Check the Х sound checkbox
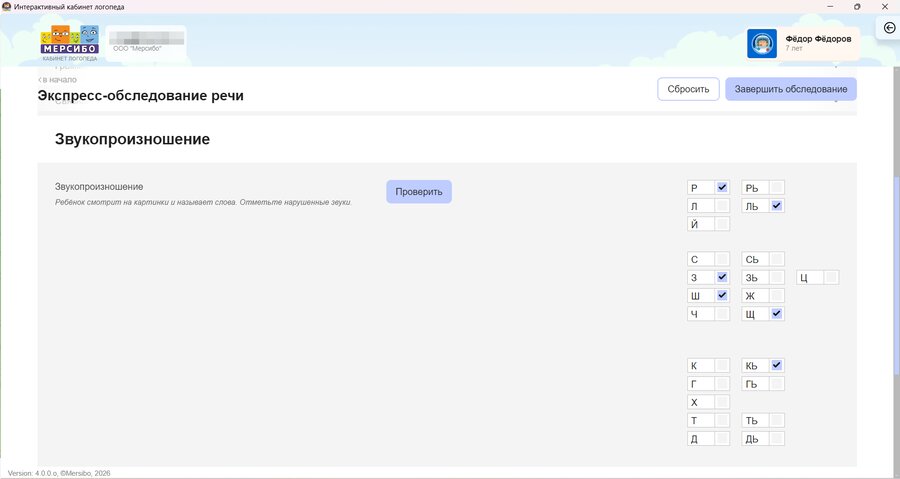 (722, 402)
